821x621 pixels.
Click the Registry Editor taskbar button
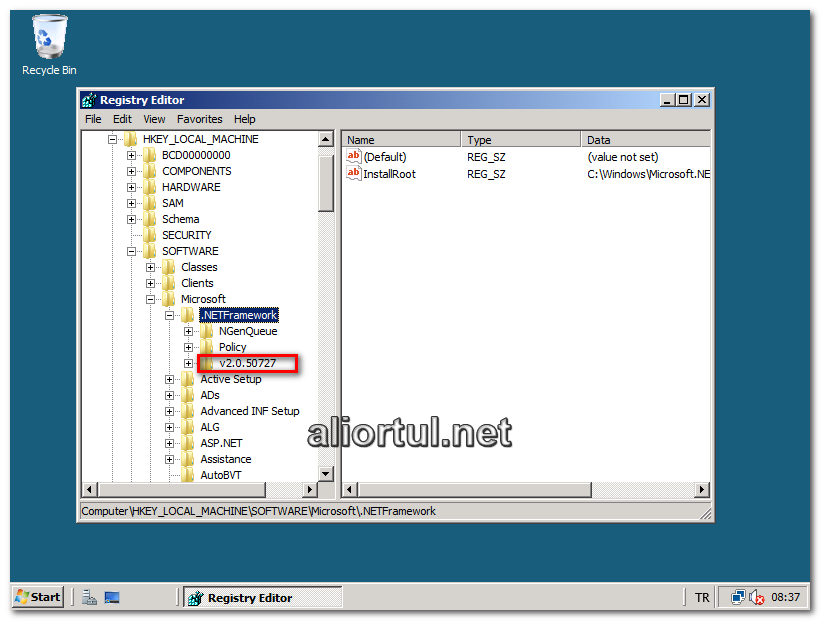pyautogui.click(x=263, y=597)
